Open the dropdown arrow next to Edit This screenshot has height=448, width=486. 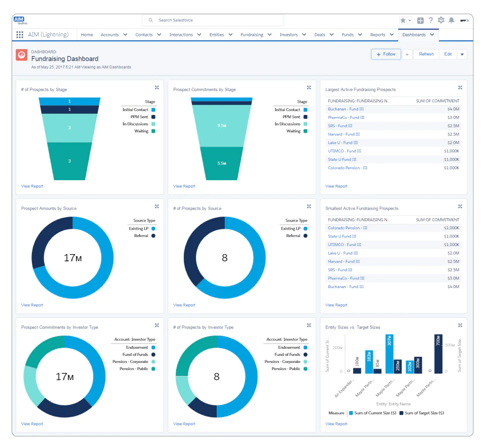[462, 54]
